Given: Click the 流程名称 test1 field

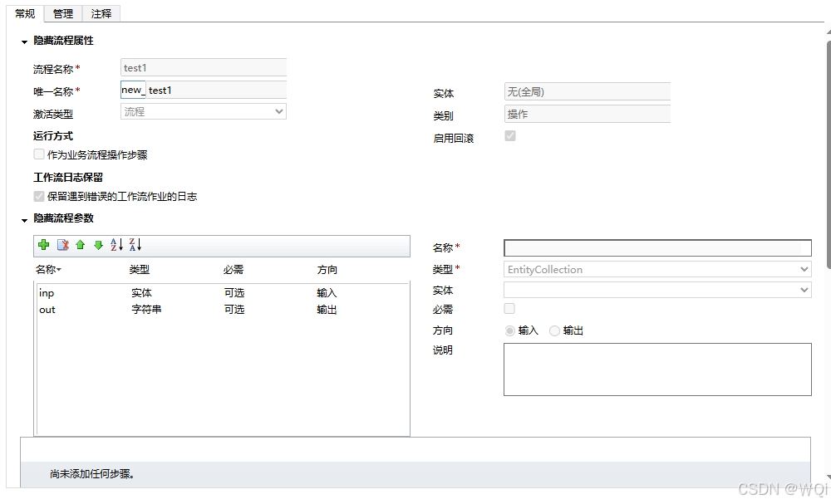Looking at the screenshot, I should (x=204, y=68).
